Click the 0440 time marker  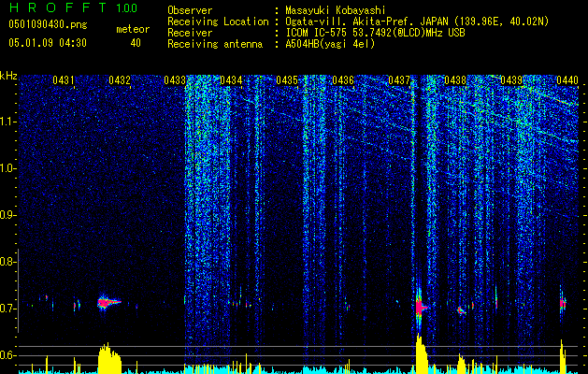[567, 80]
